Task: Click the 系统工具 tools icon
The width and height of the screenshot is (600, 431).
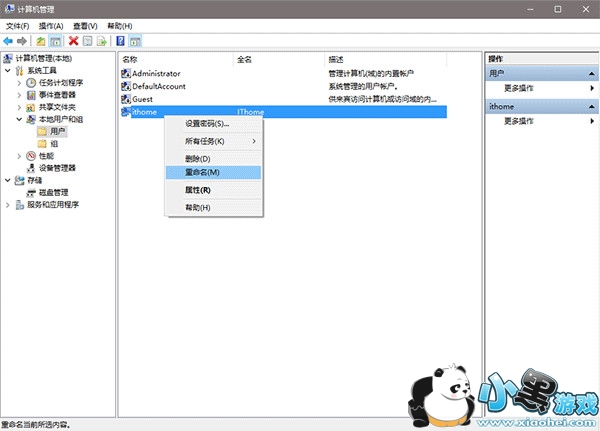Action: 20,70
